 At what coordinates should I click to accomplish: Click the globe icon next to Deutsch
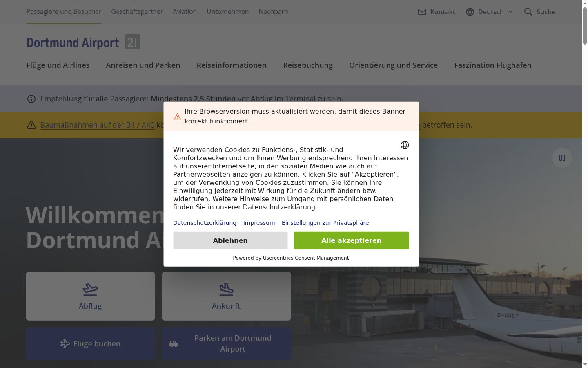470,12
